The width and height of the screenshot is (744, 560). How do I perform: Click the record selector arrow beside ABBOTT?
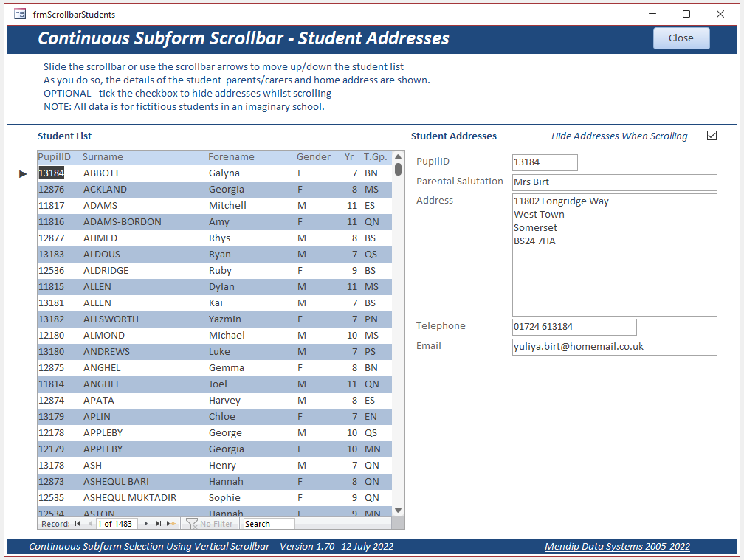point(23,173)
